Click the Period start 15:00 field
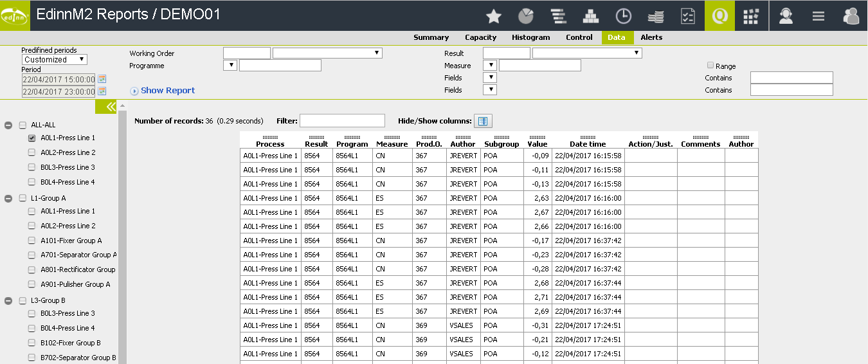The width and height of the screenshot is (868, 364). [59, 79]
